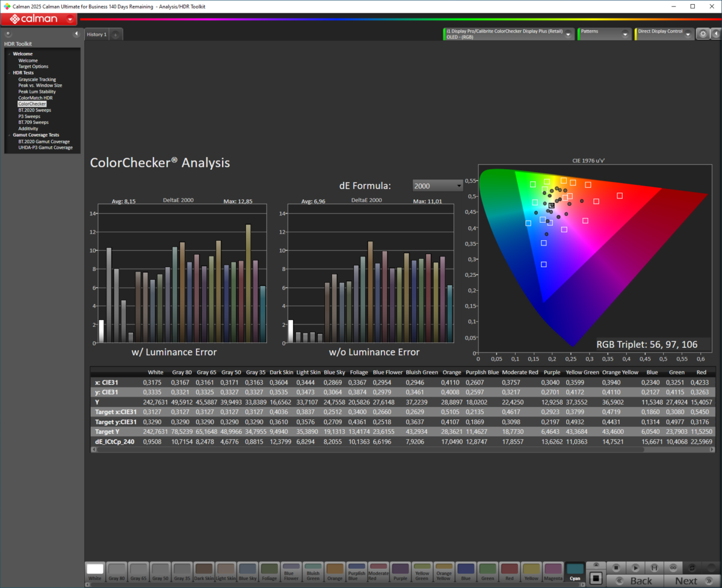722x588 pixels.
Task: Click the black pattern preview square
Action: click(x=595, y=579)
